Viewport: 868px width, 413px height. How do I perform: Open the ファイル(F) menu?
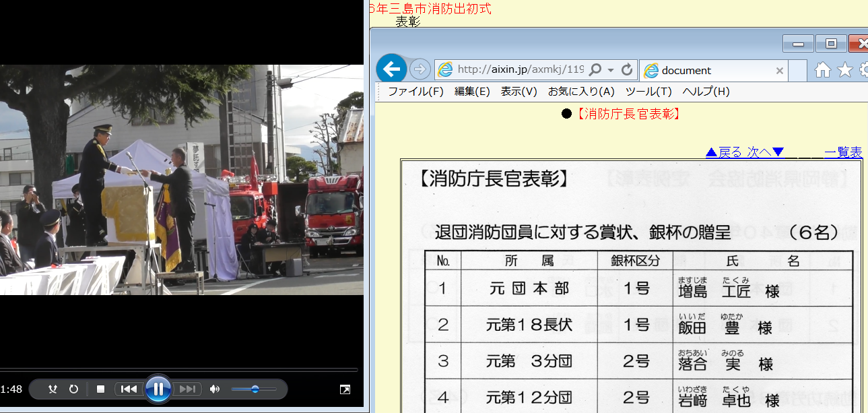pyautogui.click(x=415, y=92)
